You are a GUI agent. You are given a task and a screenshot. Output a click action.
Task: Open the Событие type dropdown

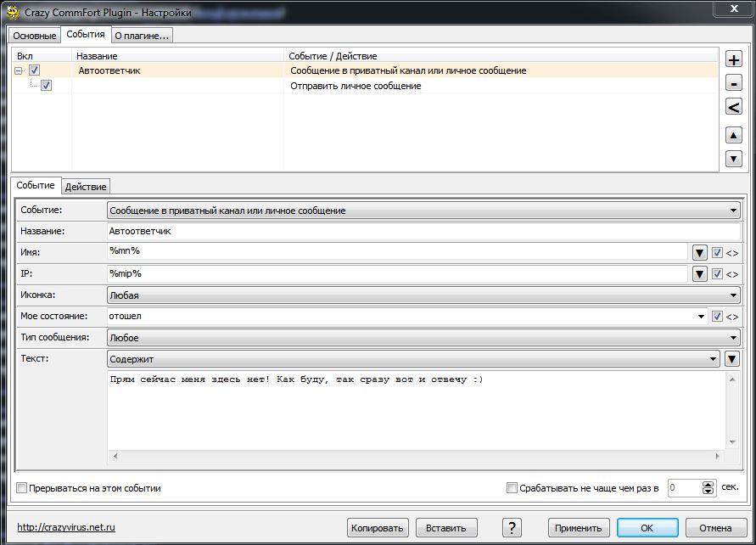click(x=423, y=210)
